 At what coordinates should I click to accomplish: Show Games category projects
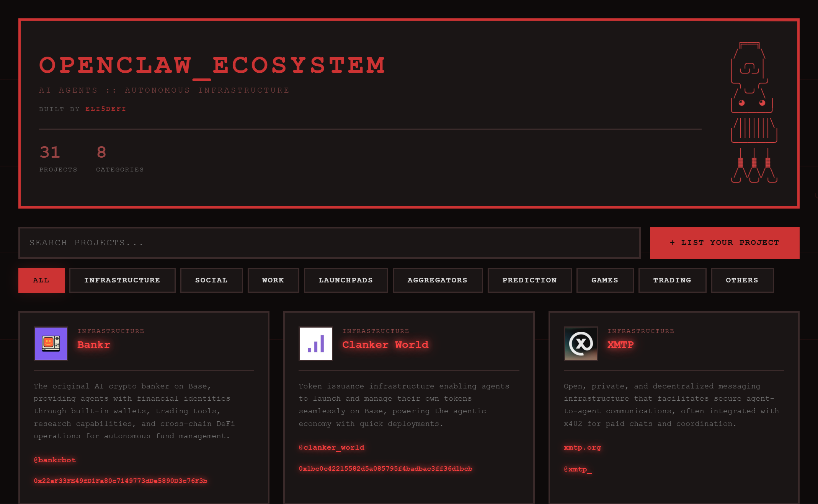tap(604, 280)
